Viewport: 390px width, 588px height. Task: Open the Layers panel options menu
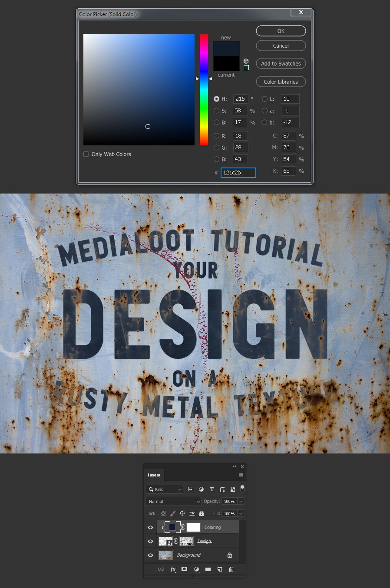[241, 475]
